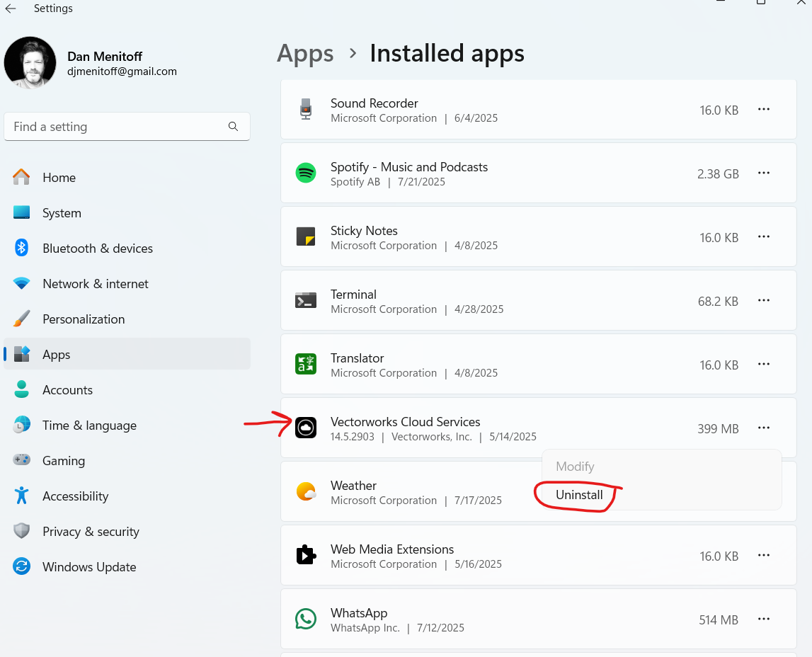Choose Modify in the context menu
The width and height of the screenshot is (812, 657).
tap(575, 467)
